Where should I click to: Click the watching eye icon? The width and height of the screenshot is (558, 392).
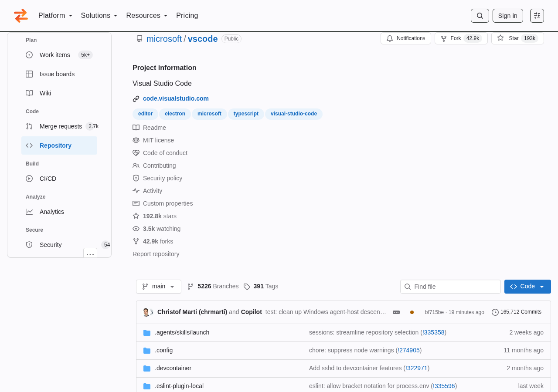pos(136,229)
